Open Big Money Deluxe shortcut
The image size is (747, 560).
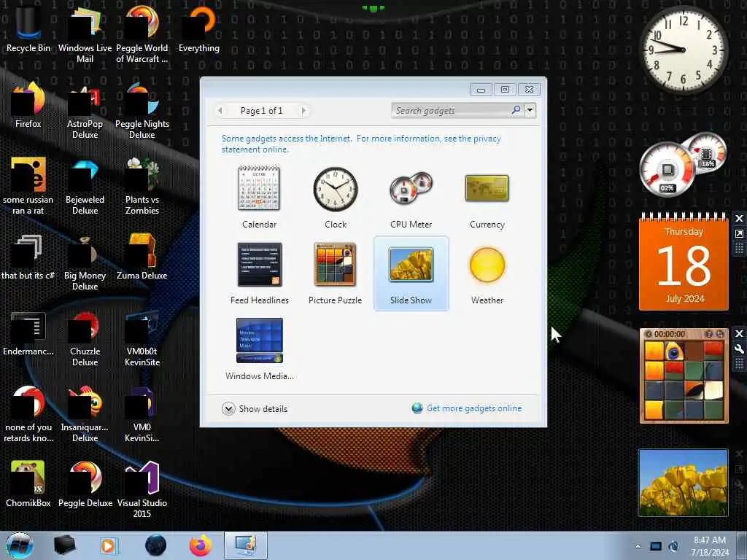85,262
